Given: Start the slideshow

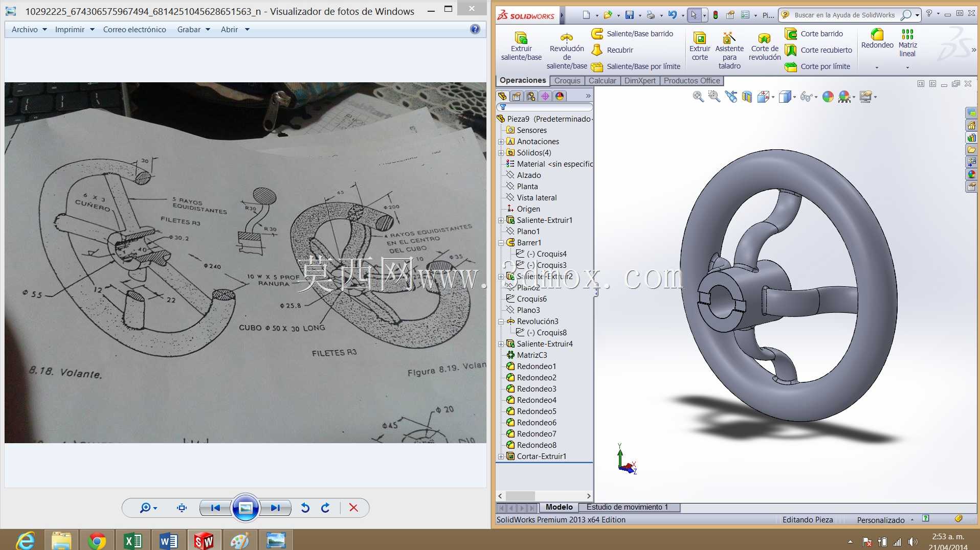Looking at the screenshot, I should 246,508.
